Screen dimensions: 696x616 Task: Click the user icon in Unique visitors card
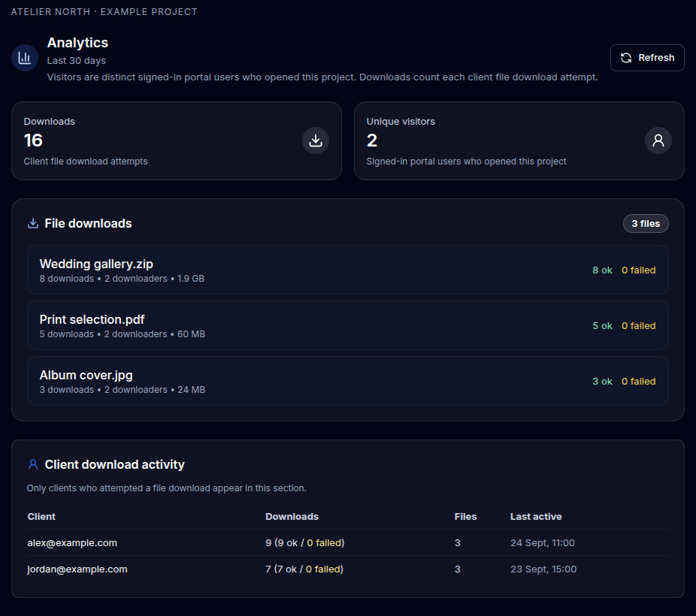[x=658, y=140]
